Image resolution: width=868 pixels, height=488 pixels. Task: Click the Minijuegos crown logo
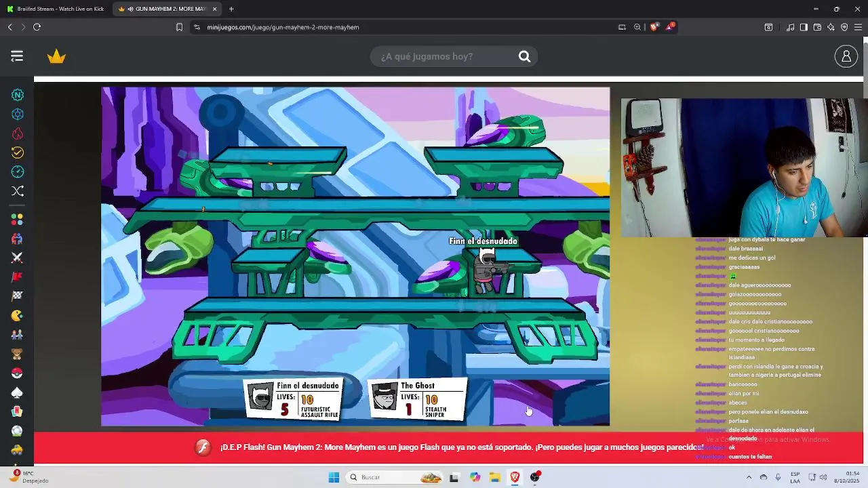[56, 56]
